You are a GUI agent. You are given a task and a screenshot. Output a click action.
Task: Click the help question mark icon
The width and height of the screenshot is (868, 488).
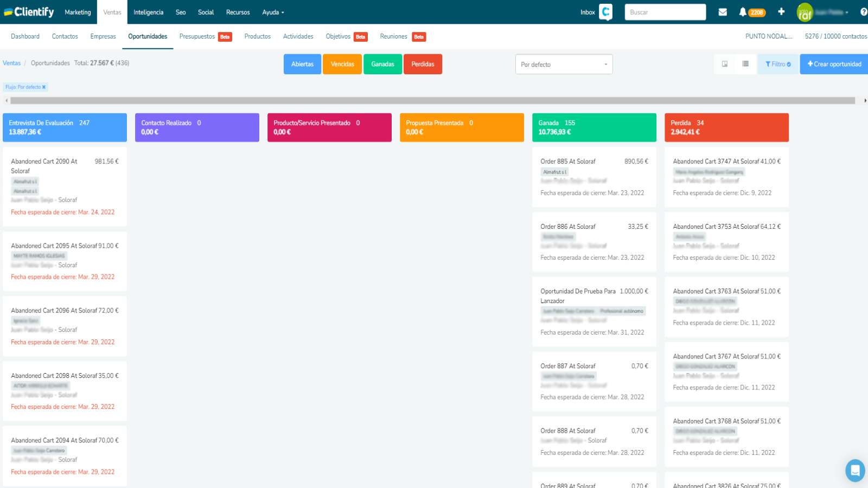(x=864, y=12)
